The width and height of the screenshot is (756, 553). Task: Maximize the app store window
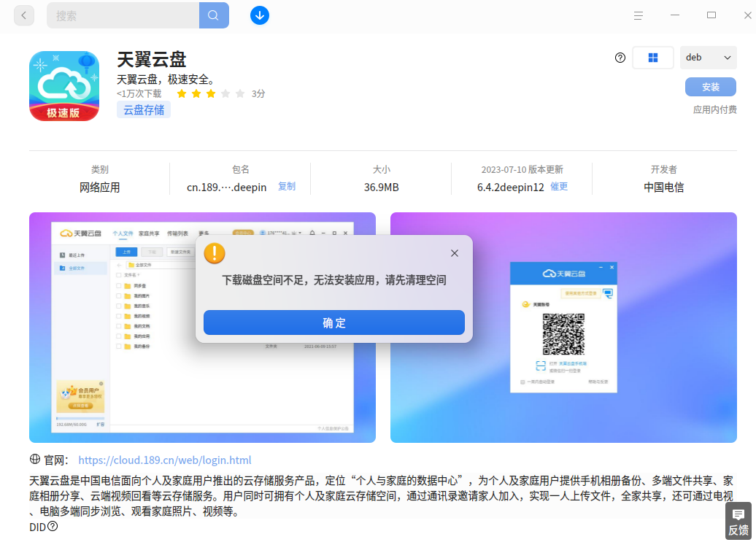click(x=711, y=15)
